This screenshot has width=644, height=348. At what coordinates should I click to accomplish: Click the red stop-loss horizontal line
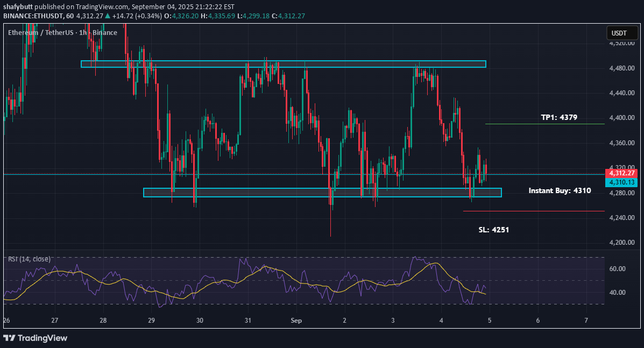click(534, 211)
